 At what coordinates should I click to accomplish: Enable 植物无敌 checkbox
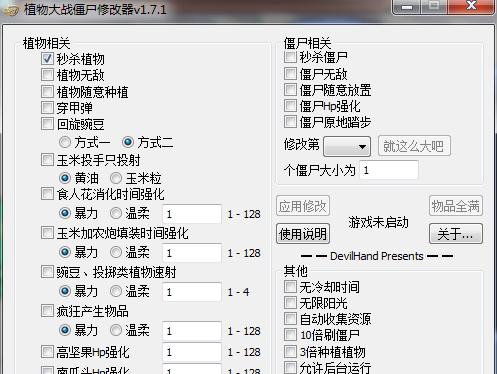(47, 75)
